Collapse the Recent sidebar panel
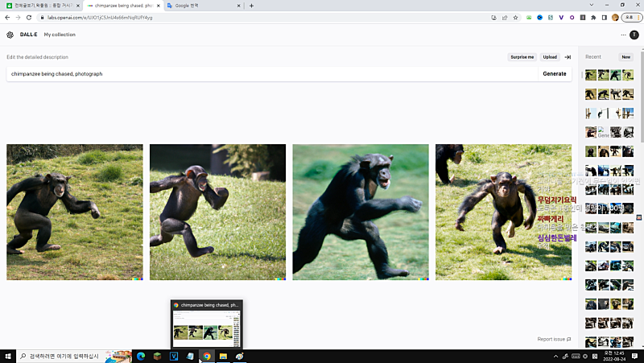This screenshot has height=363, width=644. click(568, 57)
